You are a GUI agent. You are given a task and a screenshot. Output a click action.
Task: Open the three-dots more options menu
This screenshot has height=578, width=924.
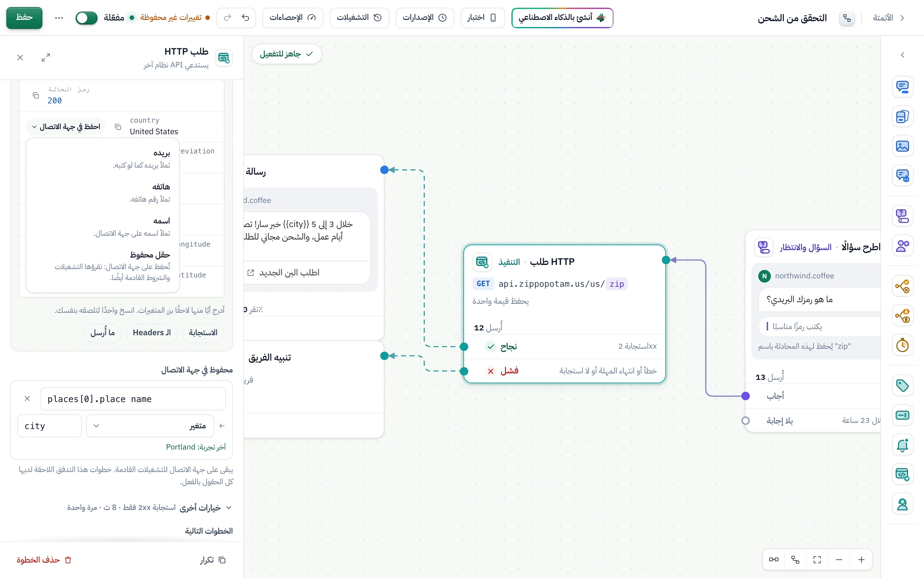(x=59, y=18)
